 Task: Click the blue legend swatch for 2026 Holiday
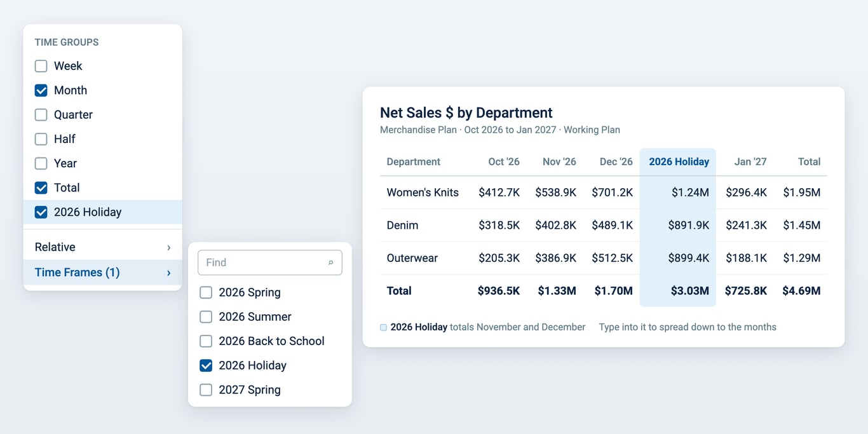(x=383, y=328)
